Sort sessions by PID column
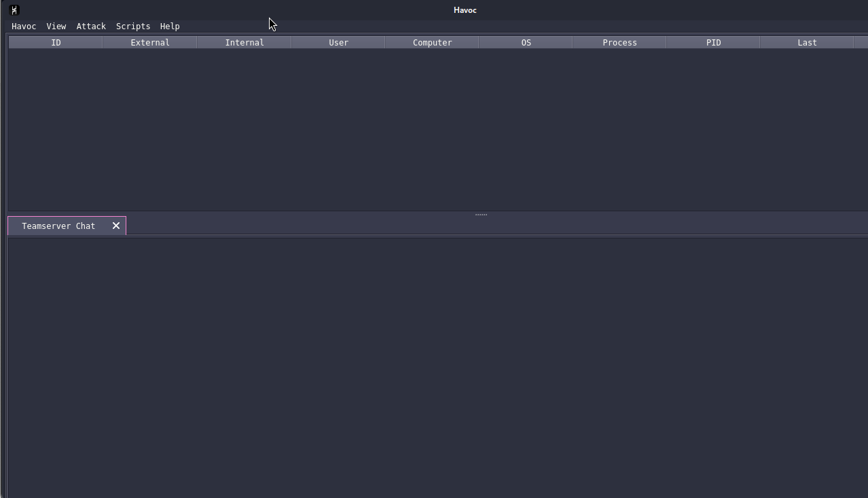Screen dimensions: 868x498 713,43
